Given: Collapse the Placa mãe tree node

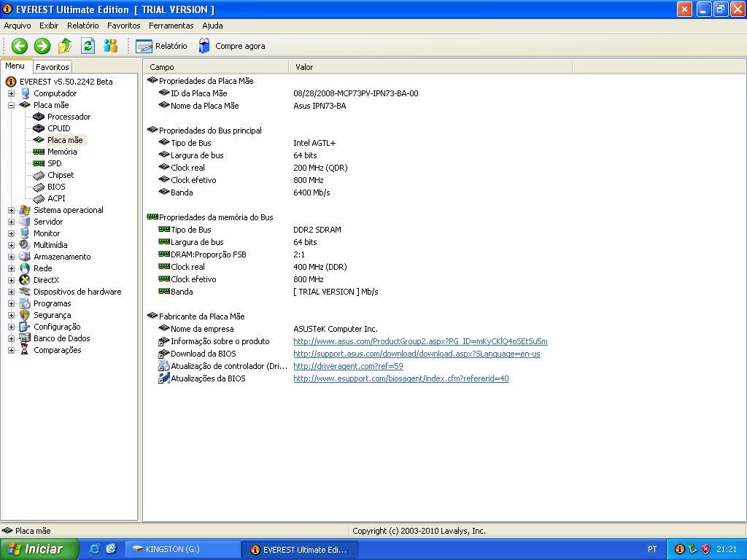Looking at the screenshot, I should (12, 105).
